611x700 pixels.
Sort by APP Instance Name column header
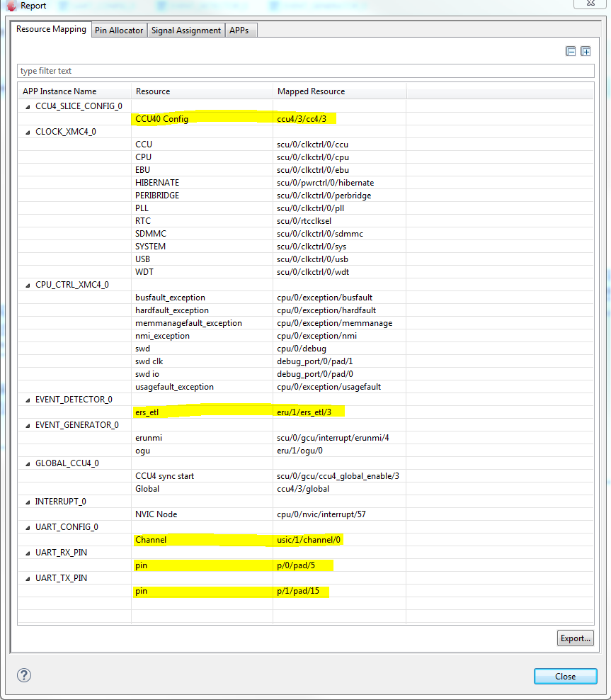click(x=74, y=91)
